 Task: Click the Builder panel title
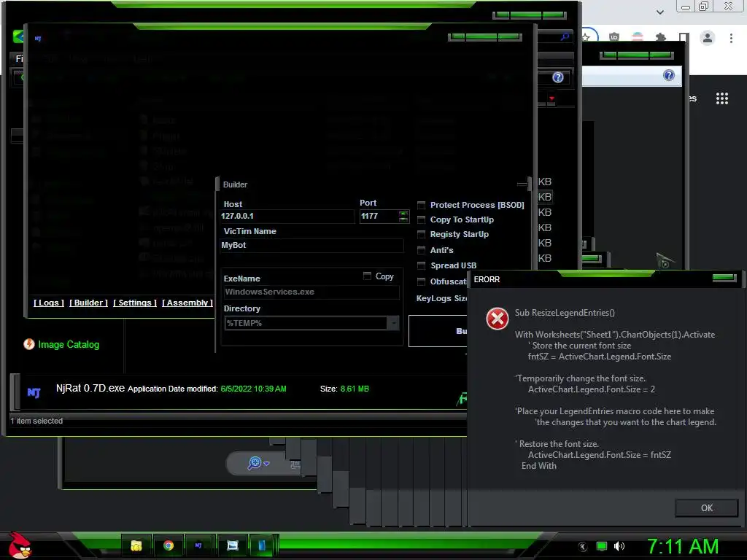236,184
